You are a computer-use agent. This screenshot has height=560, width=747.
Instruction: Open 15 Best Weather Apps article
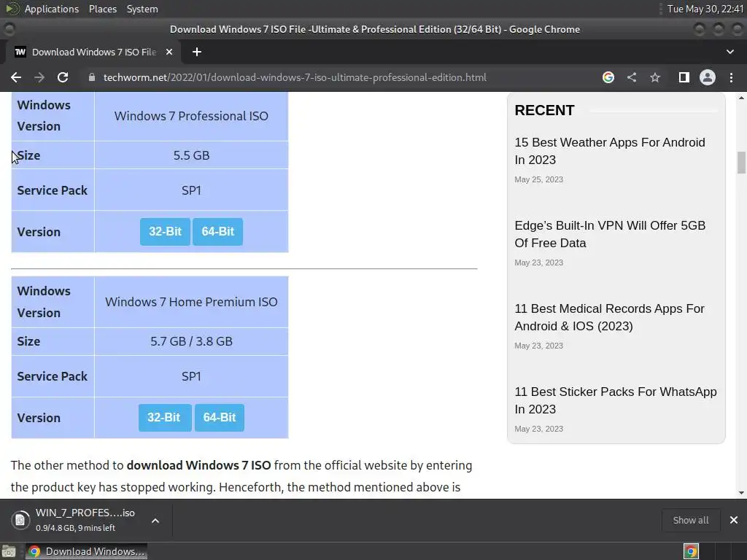609,151
